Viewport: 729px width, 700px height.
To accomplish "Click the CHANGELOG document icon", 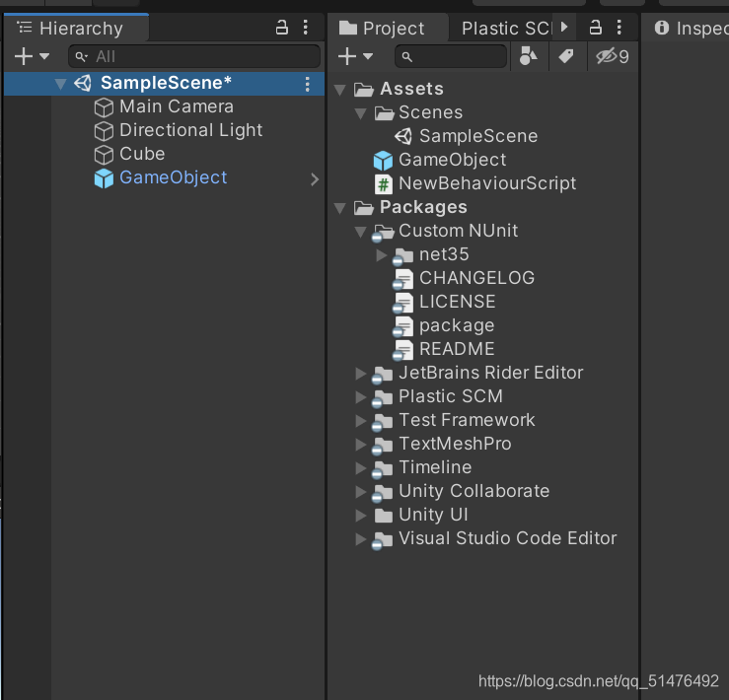I will [x=403, y=279].
